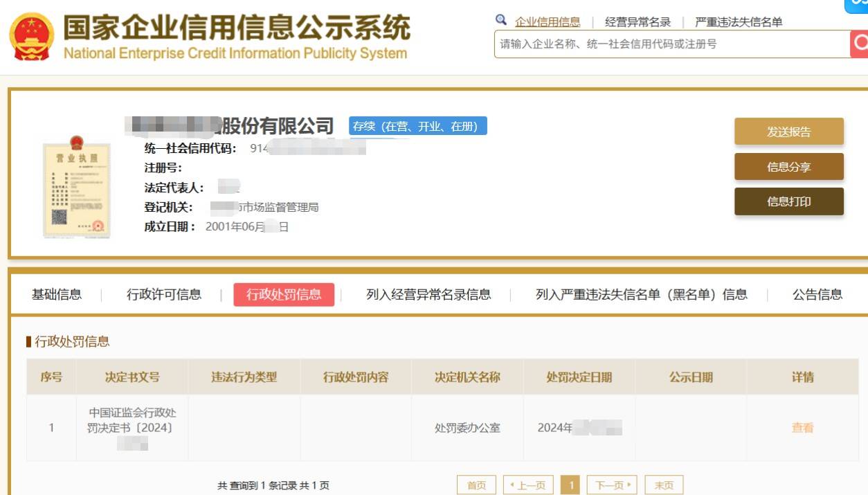Image resolution: width=868 pixels, height=495 pixels.
Task: Click the magnifier icon beside 企业信用信息
Action: point(501,20)
